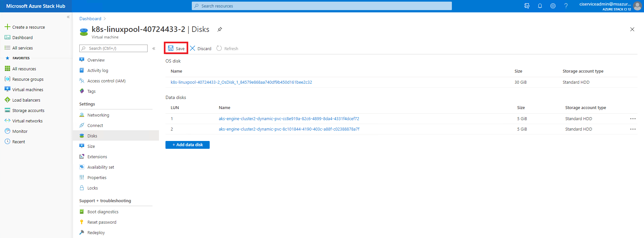The width and height of the screenshot is (644, 238).
Task: Click the Recent clock icon
Action: [7, 141]
